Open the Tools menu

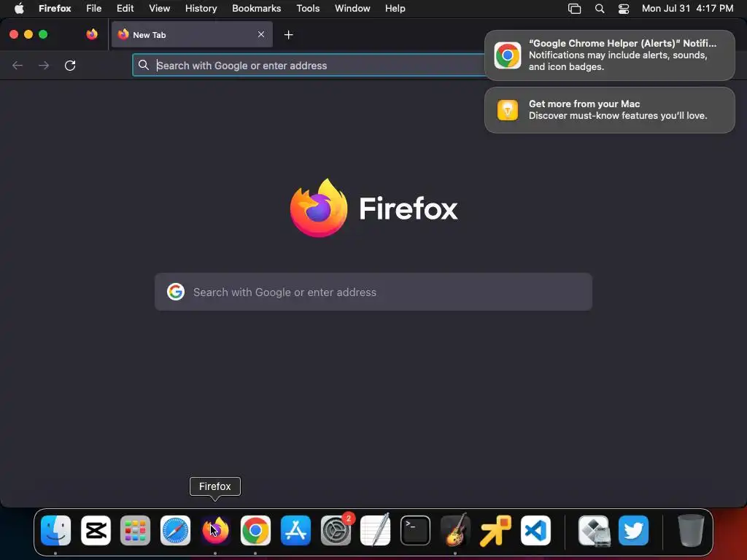308,8
